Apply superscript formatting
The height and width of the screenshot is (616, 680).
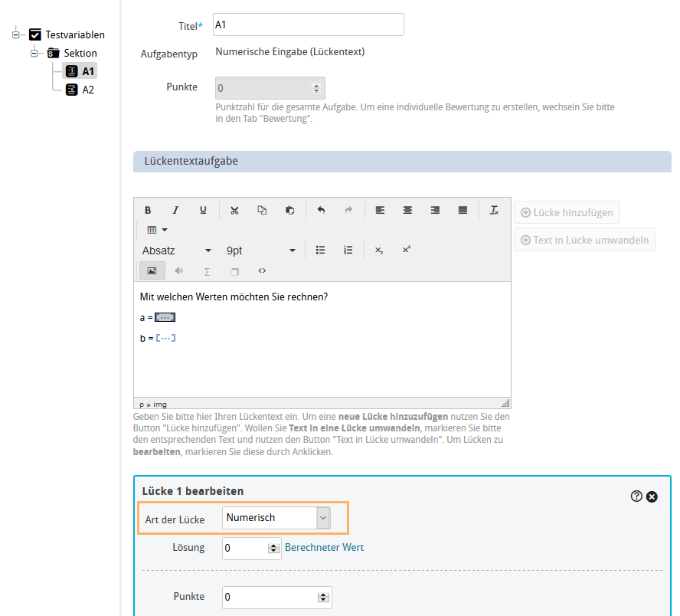(406, 250)
